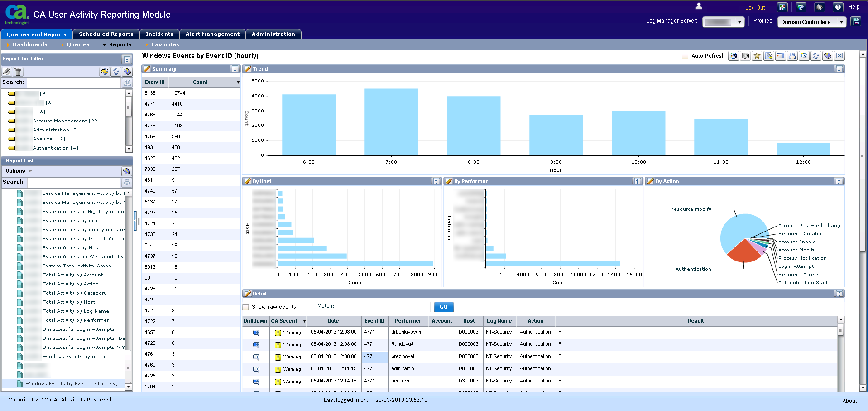Image resolution: width=868 pixels, height=411 pixels.
Task: Click the refresh icon in Report Tag Filter toolbar
Action: pyautogui.click(x=116, y=72)
